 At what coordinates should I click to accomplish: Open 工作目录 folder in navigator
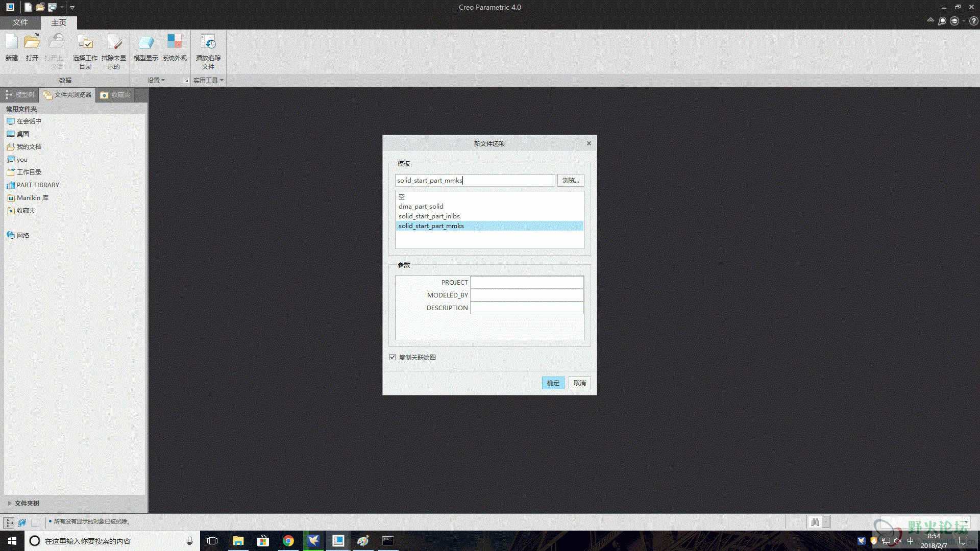(x=24, y=172)
